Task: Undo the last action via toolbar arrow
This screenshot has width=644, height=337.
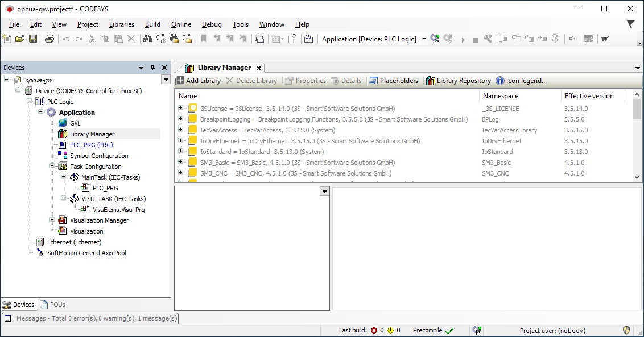Action: (66, 39)
